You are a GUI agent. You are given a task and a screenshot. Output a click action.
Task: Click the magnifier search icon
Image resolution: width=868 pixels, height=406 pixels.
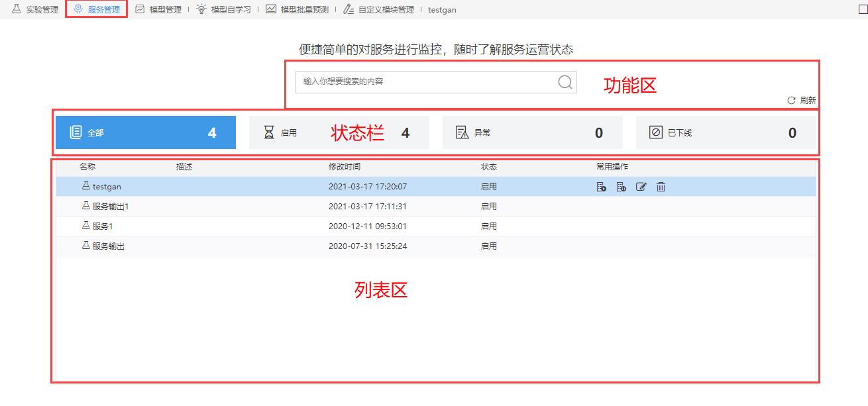[565, 81]
